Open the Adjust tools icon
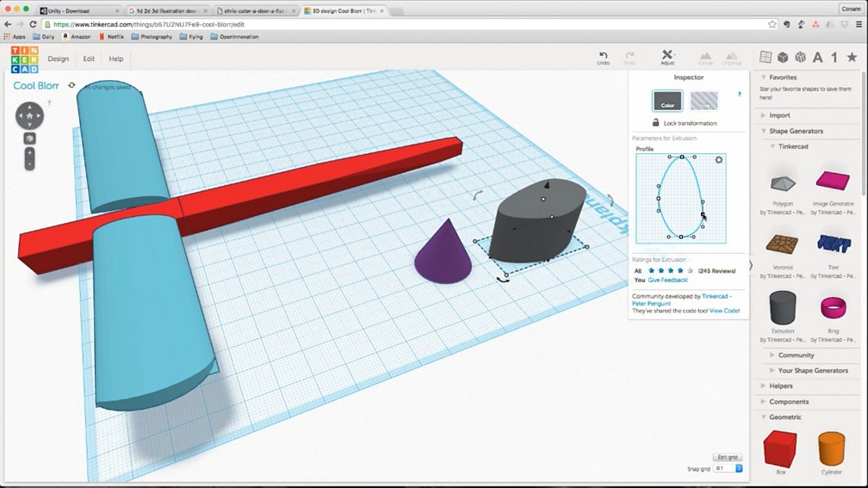 coord(667,57)
